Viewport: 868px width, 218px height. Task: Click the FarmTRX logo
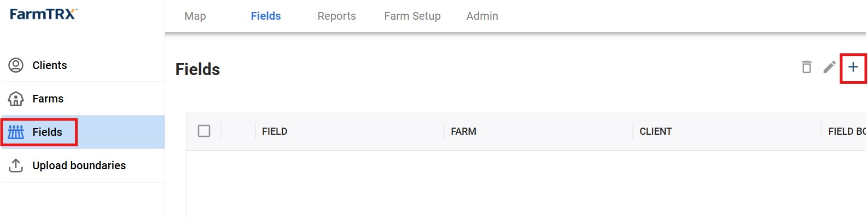(44, 14)
